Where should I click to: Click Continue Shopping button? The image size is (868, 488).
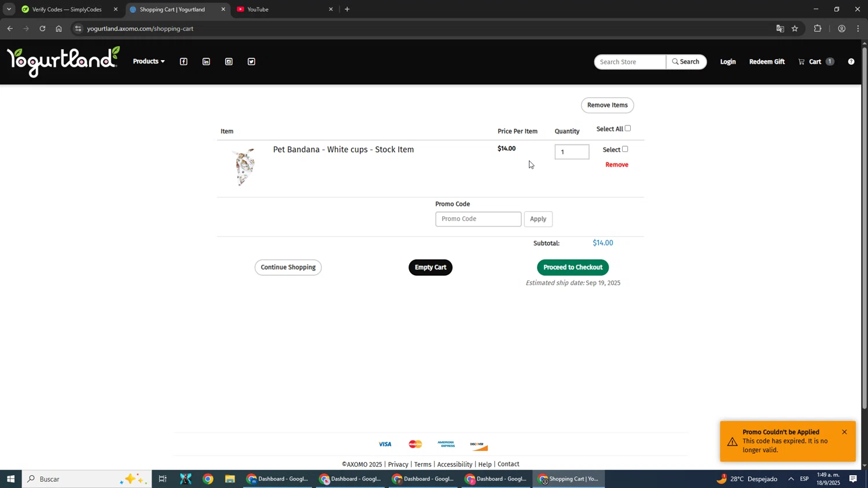point(288,267)
